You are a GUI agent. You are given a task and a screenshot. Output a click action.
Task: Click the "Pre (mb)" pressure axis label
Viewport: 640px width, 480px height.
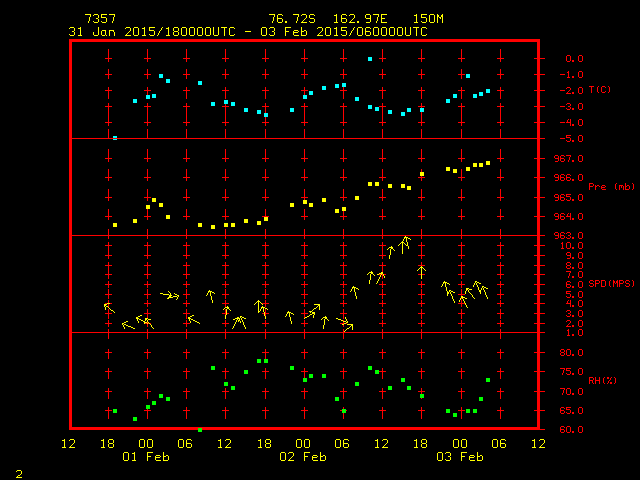611,187
